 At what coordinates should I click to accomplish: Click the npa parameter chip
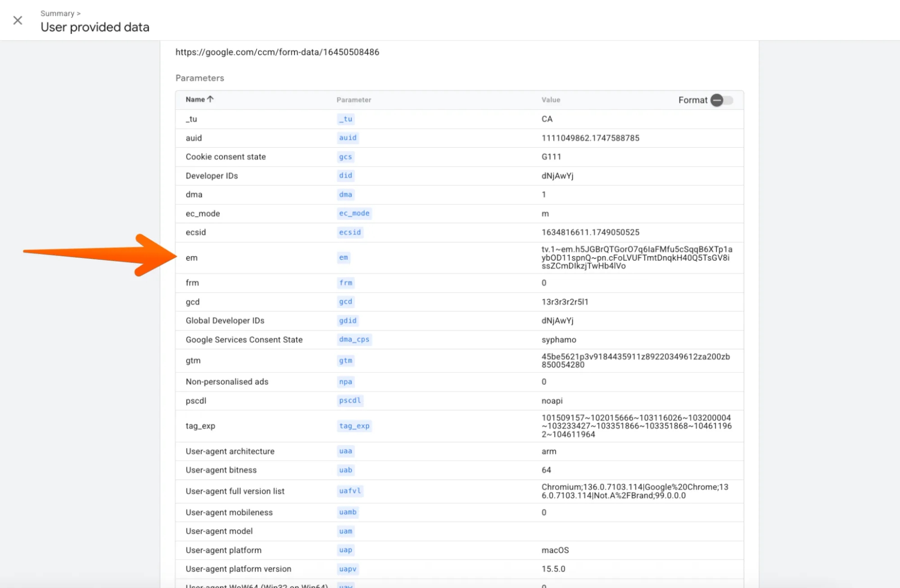point(345,382)
